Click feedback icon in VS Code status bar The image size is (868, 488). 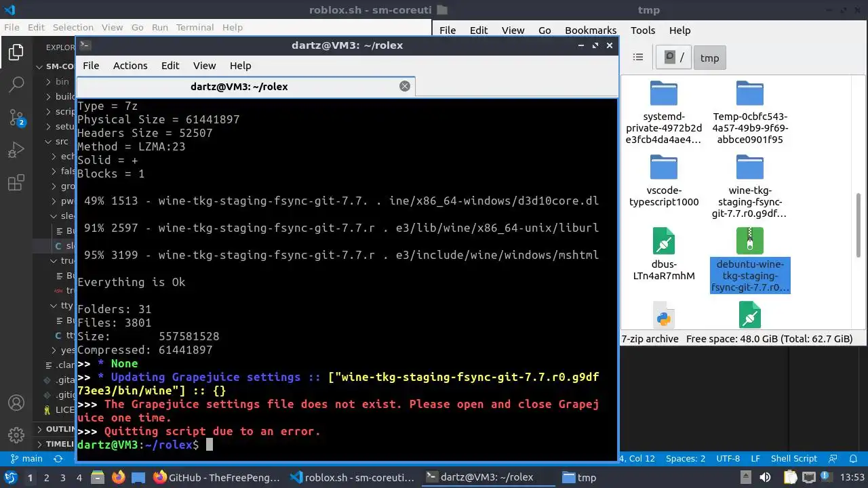[834, 459]
